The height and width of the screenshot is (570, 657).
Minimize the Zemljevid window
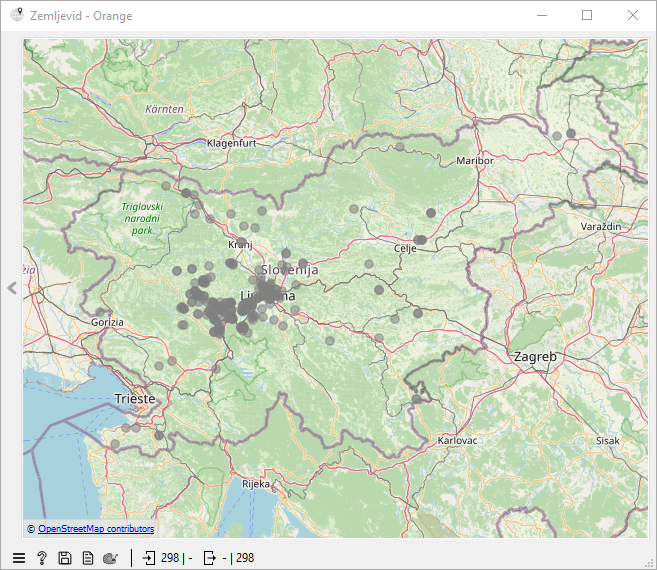point(542,16)
